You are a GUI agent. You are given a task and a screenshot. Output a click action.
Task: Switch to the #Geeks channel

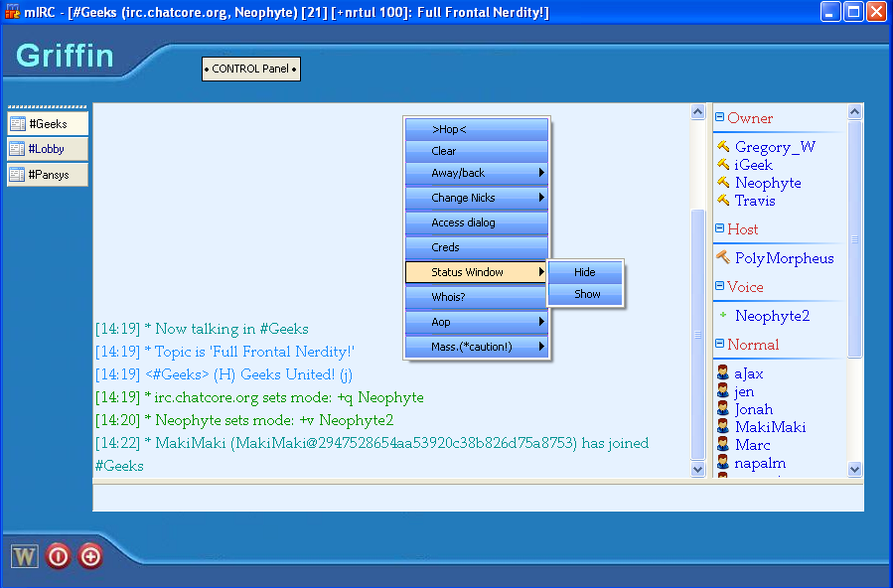48,123
